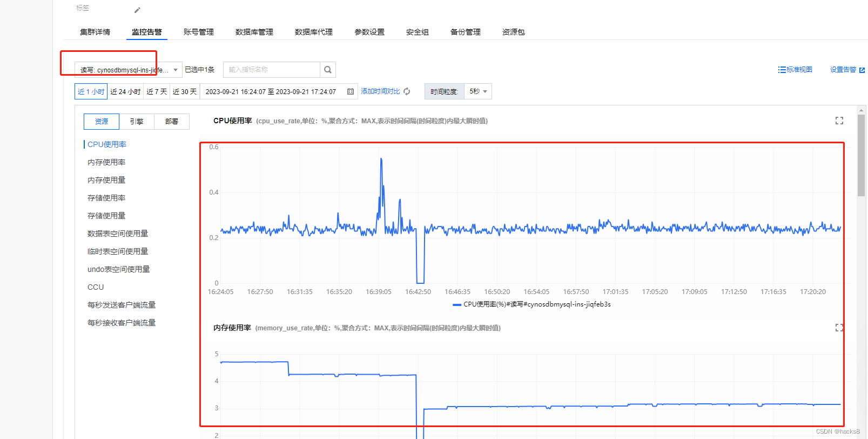Click the 标准视图 list view icon
868x439 pixels.
(782, 70)
